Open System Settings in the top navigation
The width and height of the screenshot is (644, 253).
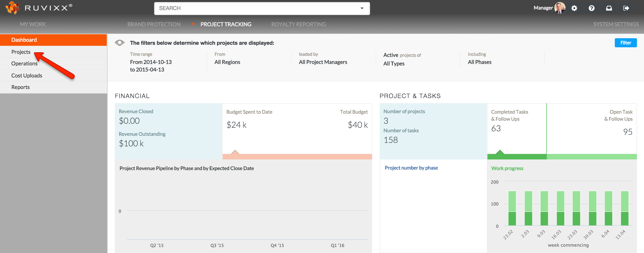pos(616,24)
